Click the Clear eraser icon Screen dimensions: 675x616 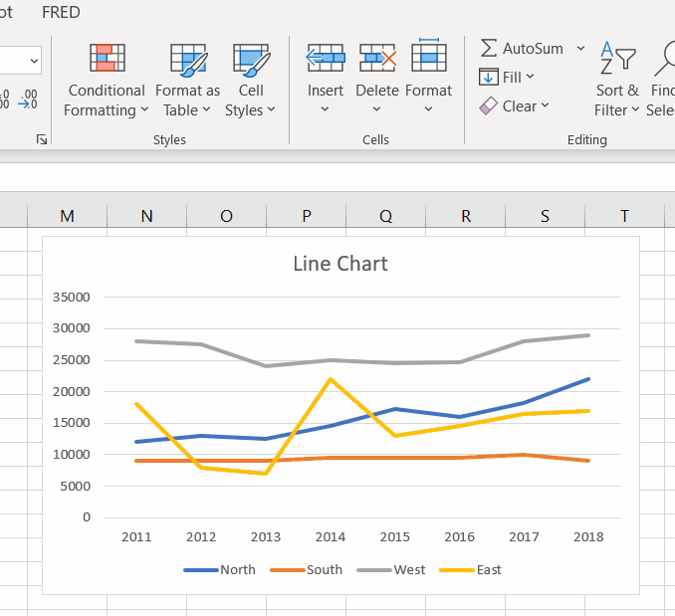pyautogui.click(x=488, y=105)
